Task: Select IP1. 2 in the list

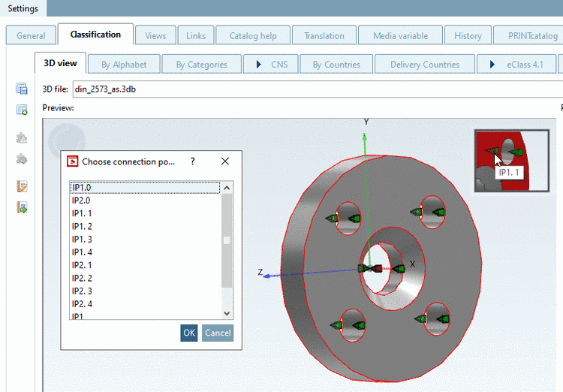Action: click(x=145, y=226)
